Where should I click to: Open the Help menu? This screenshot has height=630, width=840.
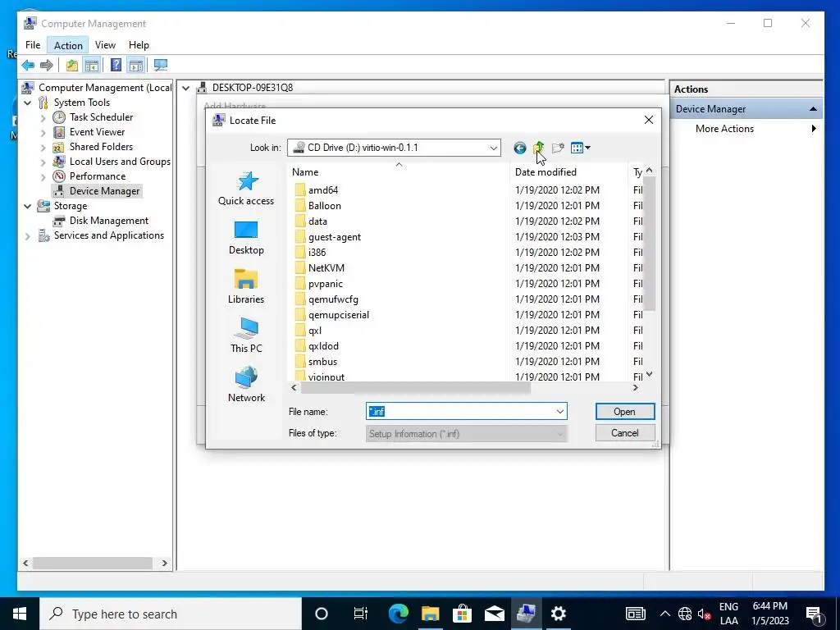(x=139, y=45)
